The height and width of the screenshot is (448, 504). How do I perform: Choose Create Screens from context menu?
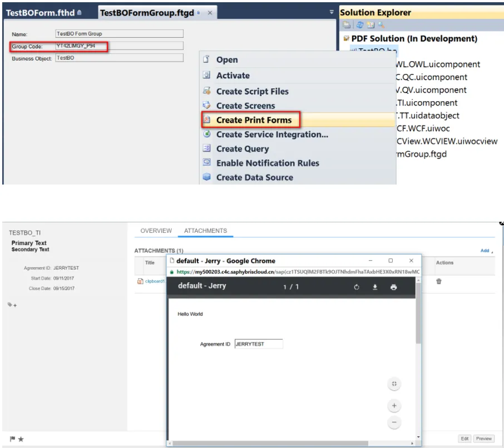(245, 106)
